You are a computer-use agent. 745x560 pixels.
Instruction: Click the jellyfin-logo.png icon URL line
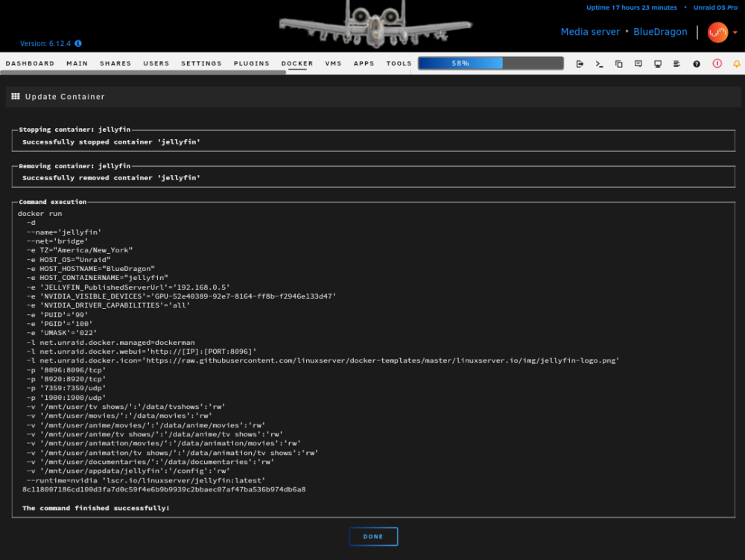click(323, 360)
